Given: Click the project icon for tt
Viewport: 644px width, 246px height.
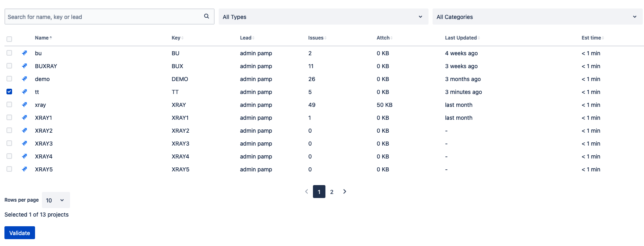Looking at the screenshot, I should click(x=25, y=92).
